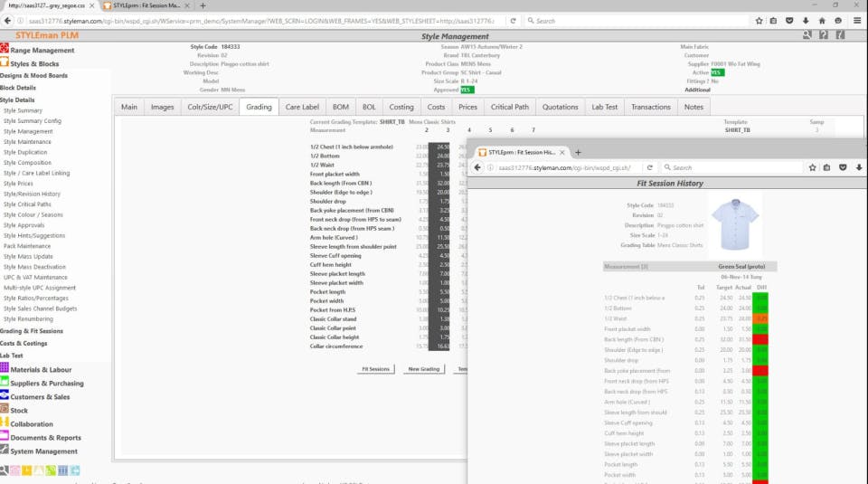
Task: Open Pocket icon in main browser toolbar
Action: tap(789, 21)
